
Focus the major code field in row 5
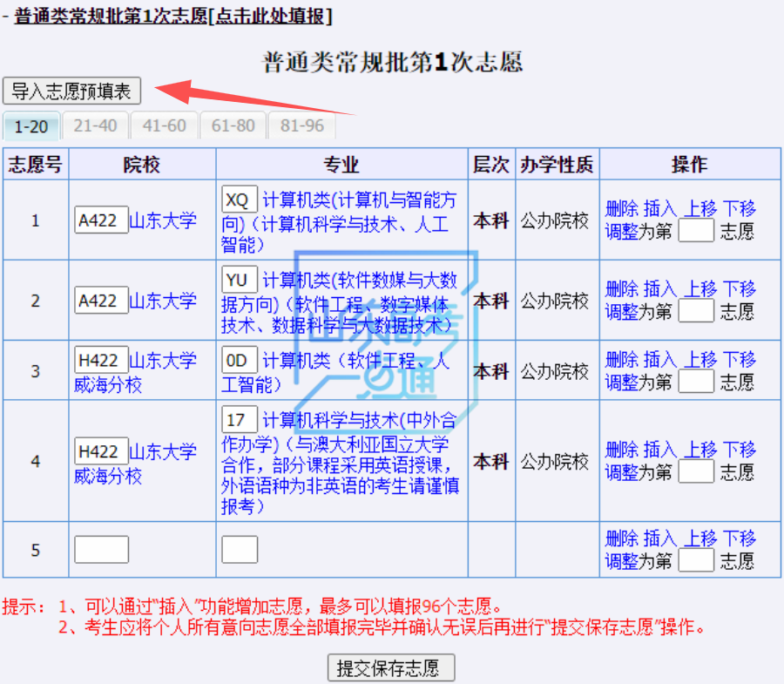(x=240, y=550)
